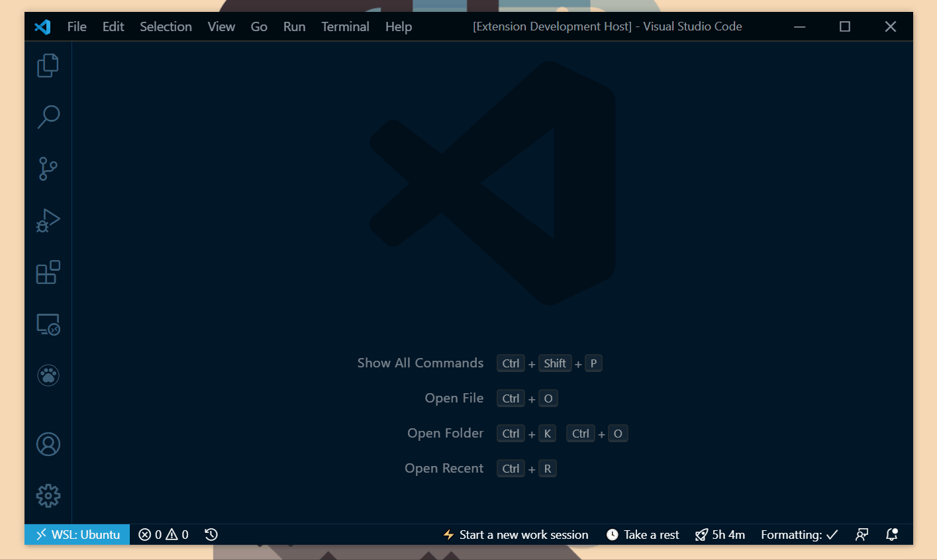Click Start a new work session

click(516, 534)
